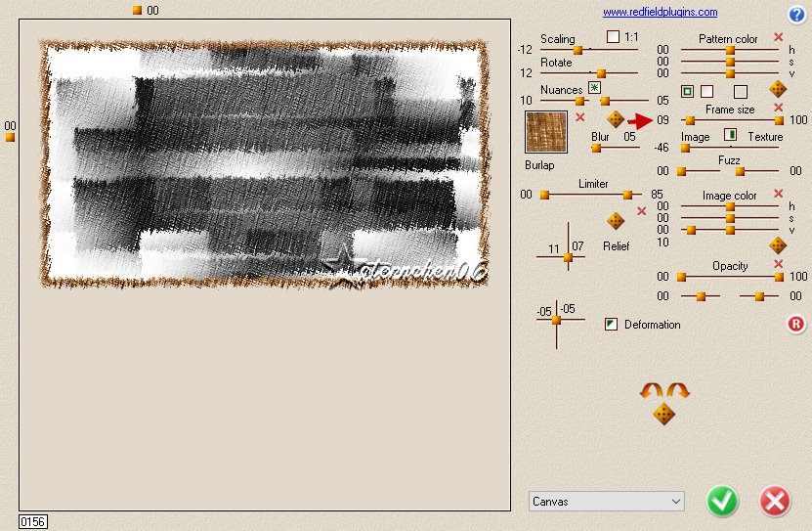Visit the www.redfieldplugins.com link
Viewport: 812px width, 531px height.
(660, 13)
